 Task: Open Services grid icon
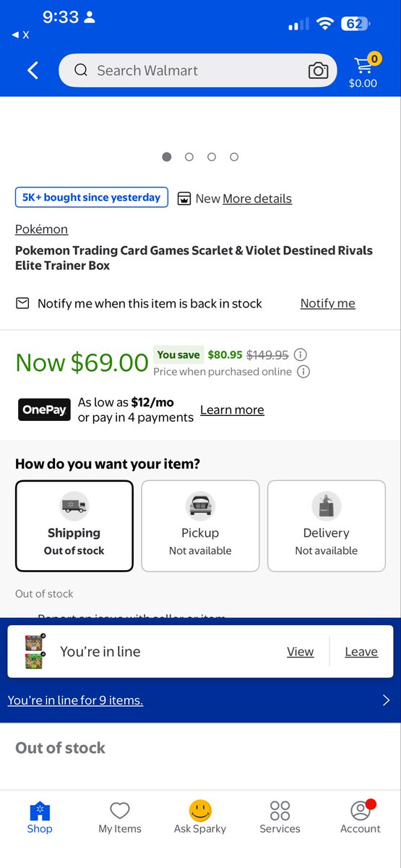pos(280,810)
